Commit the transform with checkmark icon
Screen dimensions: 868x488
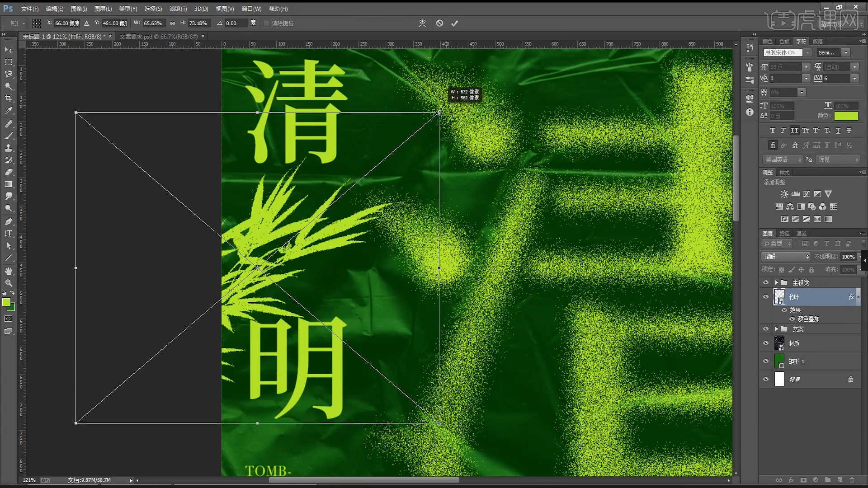coord(454,23)
